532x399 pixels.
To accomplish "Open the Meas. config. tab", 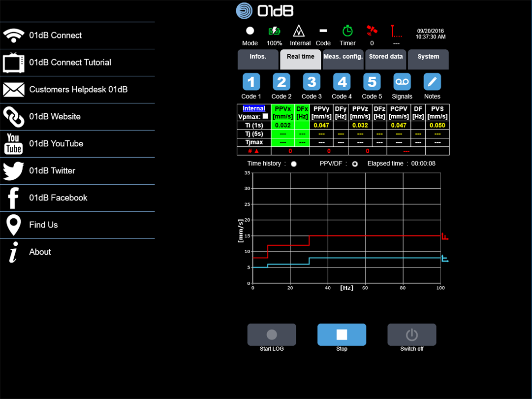I will click(x=343, y=60).
